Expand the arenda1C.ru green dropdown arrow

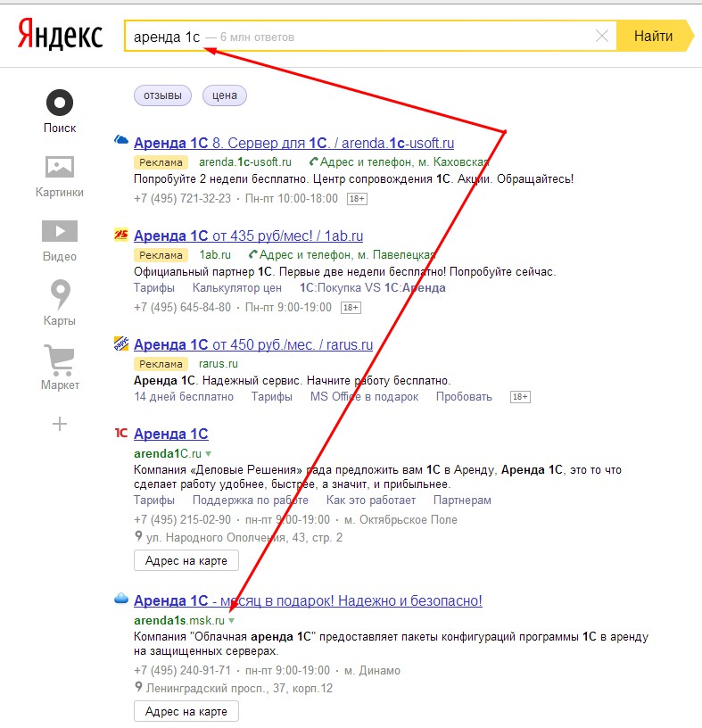click(209, 453)
